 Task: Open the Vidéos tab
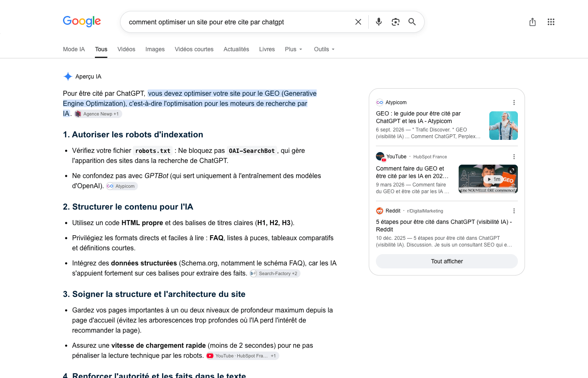coord(126,49)
